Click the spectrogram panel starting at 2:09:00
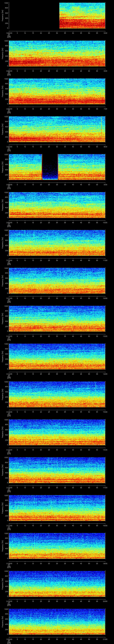 click(57, 205)
